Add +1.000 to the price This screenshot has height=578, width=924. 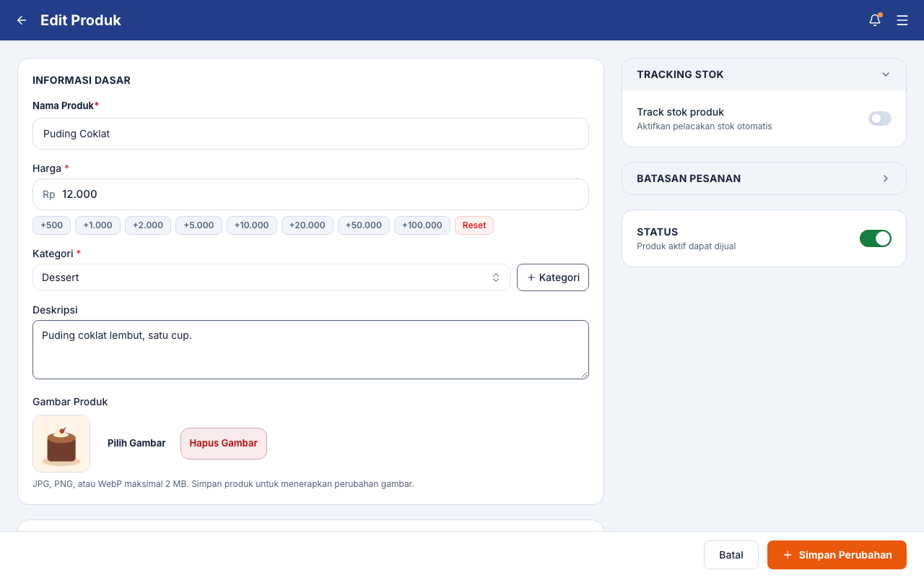pos(97,225)
